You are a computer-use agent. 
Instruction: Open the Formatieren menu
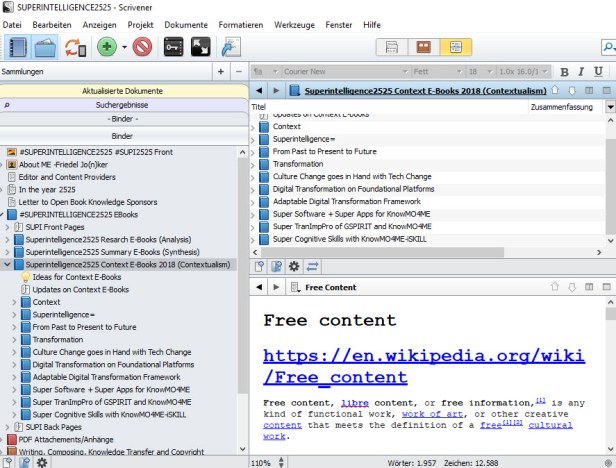pyautogui.click(x=240, y=24)
